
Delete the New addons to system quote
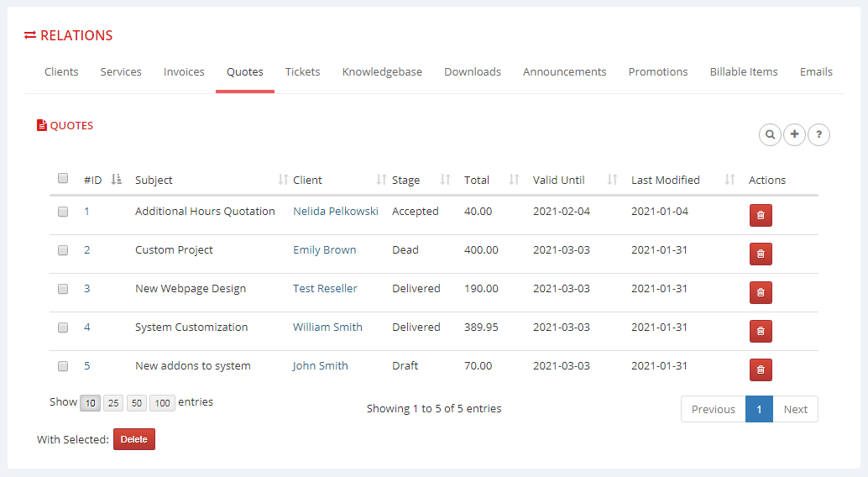(761, 370)
